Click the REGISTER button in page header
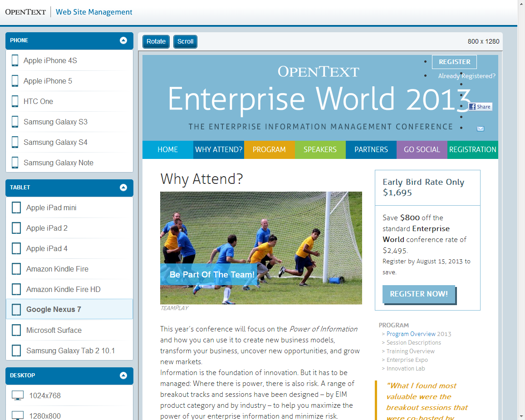Image resolution: width=525 pixels, height=420 pixels. [x=454, y=62]
